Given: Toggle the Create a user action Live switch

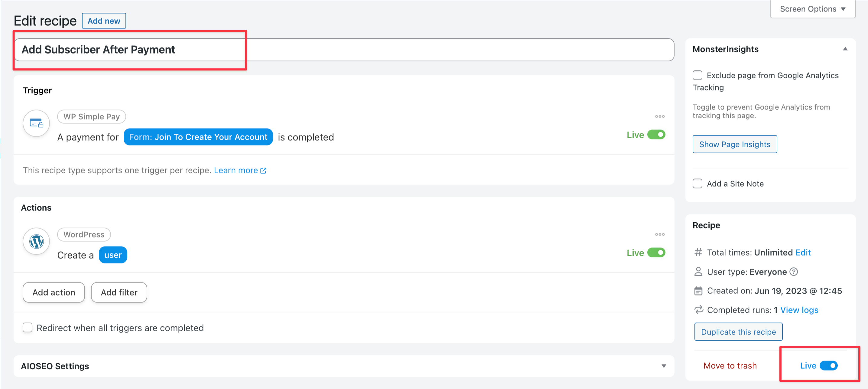Looking at the screenshot, I should [x=656, y=253].
